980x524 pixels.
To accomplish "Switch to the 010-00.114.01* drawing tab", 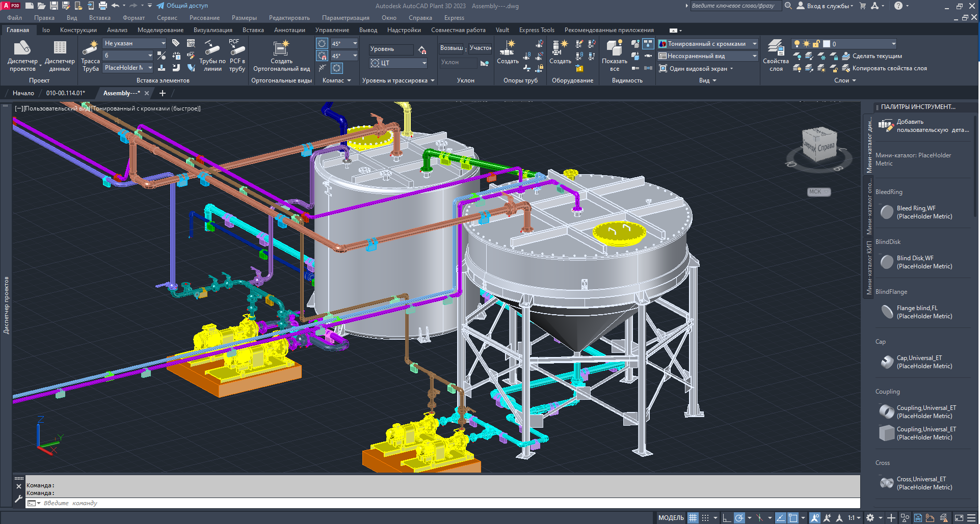I will [x=66, y=93].
